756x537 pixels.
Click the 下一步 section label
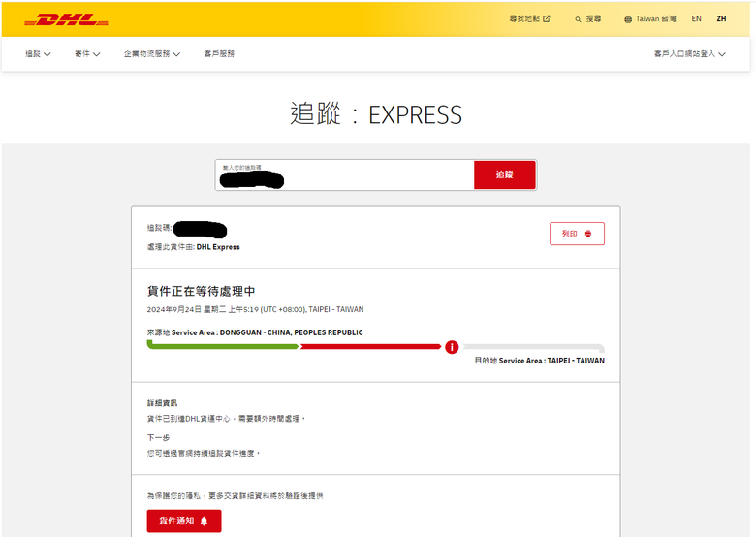[x=158, y=438]
